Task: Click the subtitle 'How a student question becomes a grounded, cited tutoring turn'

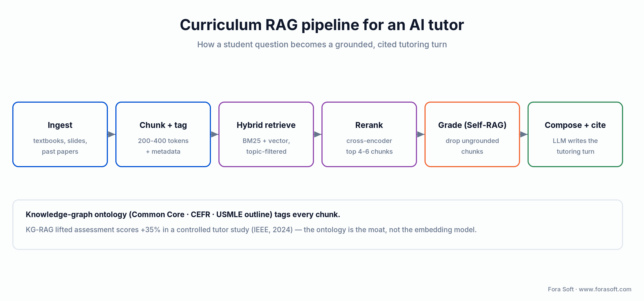Action: [322, 44]
